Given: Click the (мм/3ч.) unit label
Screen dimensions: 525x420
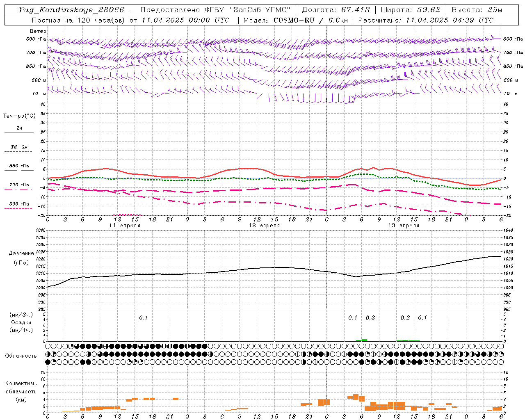Looking at the screenshot, I should pyautogui.click(x=21, y=315).
